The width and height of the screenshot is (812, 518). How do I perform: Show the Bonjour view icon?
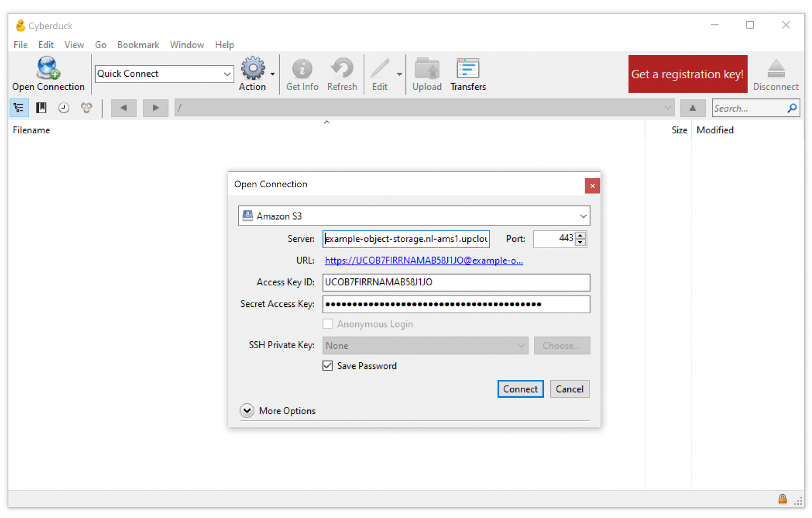click(86, 108)
